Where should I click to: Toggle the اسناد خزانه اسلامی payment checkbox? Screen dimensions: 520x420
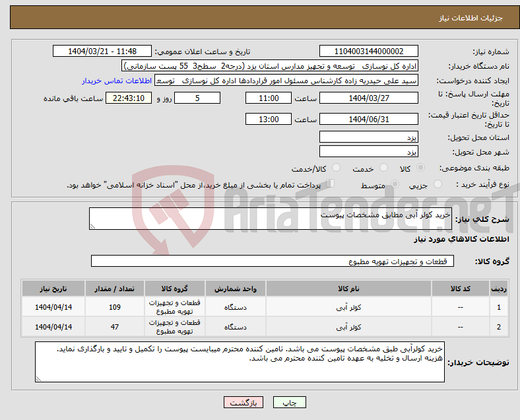tap(331, 184)
